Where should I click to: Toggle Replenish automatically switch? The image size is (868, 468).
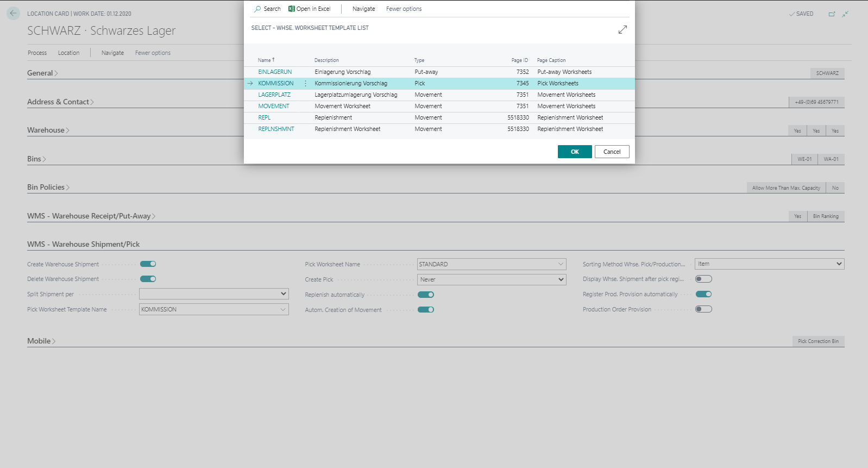426,295
